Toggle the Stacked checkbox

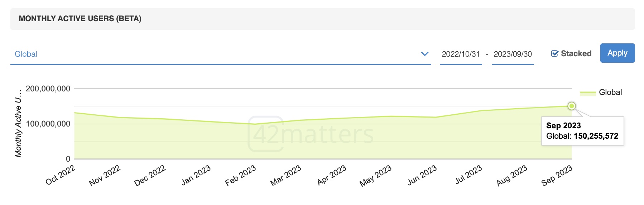(x=554, y=54)
